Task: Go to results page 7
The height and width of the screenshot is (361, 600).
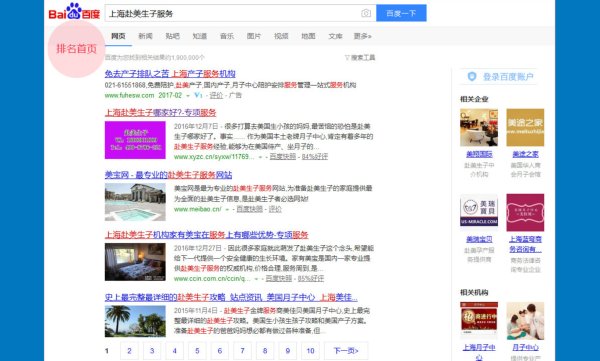Action: pyautogui.click(x=242, y=351)
